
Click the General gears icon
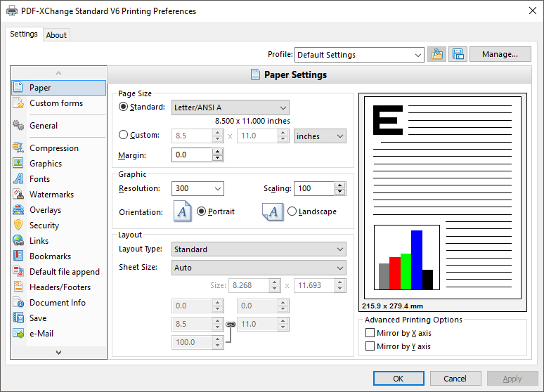click(18, 125)
